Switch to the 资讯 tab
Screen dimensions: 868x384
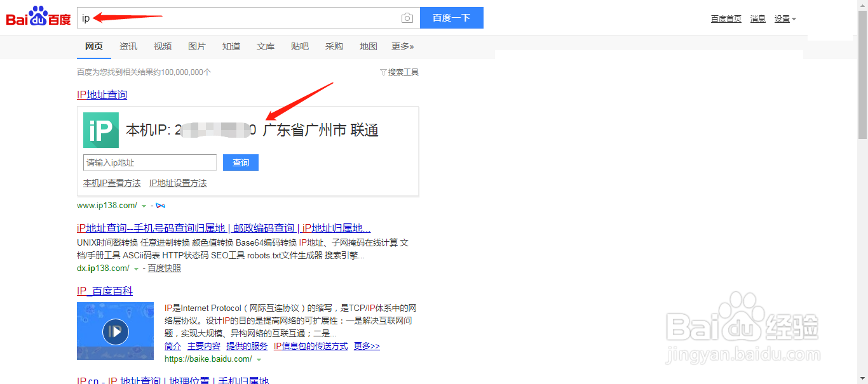[128, 46]
